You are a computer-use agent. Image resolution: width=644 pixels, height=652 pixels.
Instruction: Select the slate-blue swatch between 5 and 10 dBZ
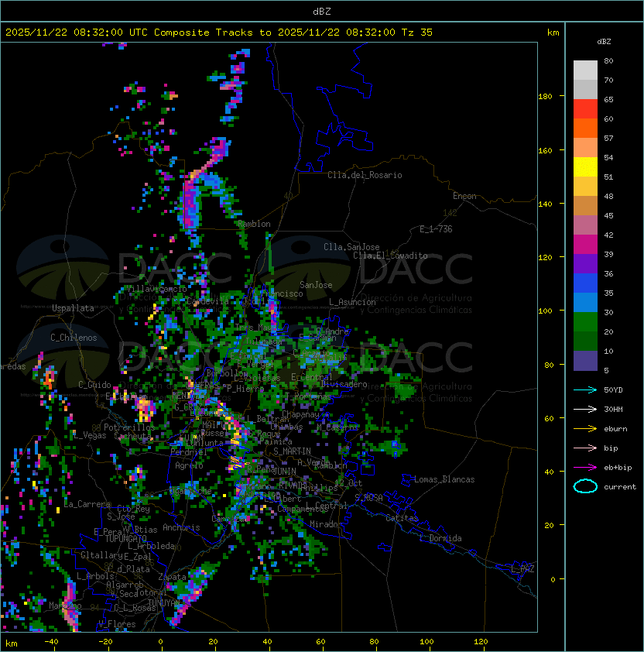pyautogui.click(x=585, y=361)
